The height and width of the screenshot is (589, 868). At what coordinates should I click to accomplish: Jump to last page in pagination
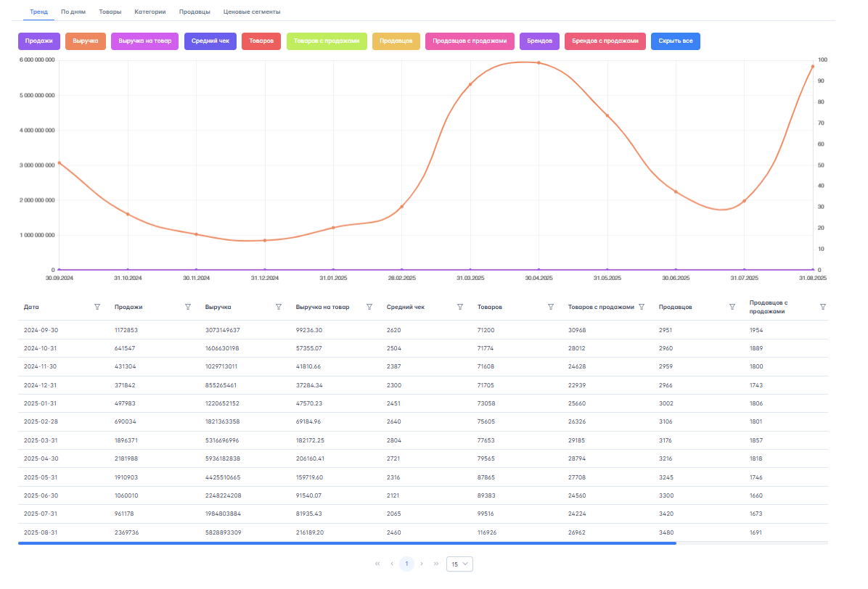436,564
